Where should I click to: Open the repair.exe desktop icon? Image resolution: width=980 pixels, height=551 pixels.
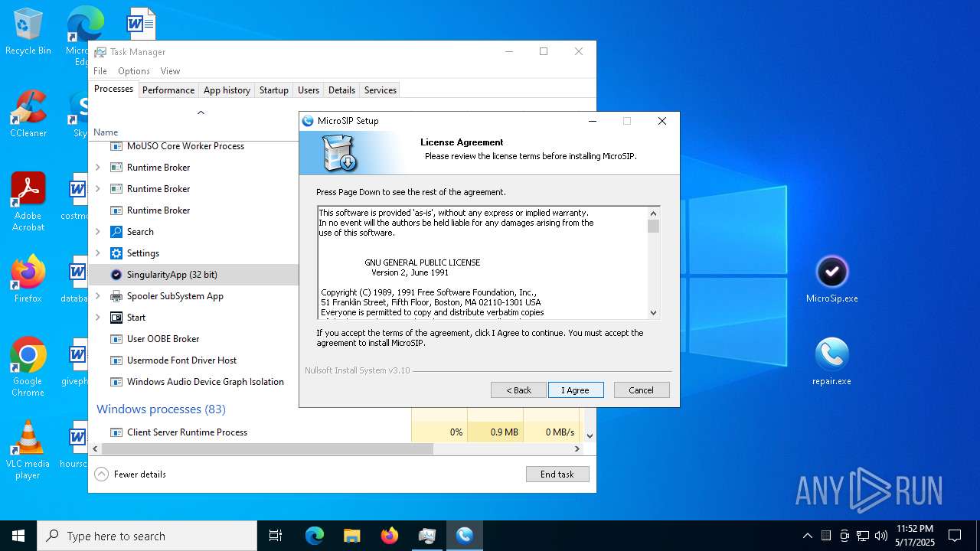[832, 361]
